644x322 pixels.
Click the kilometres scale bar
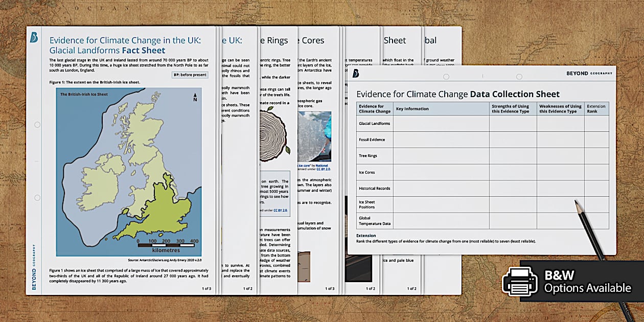[x=167, y=244]
